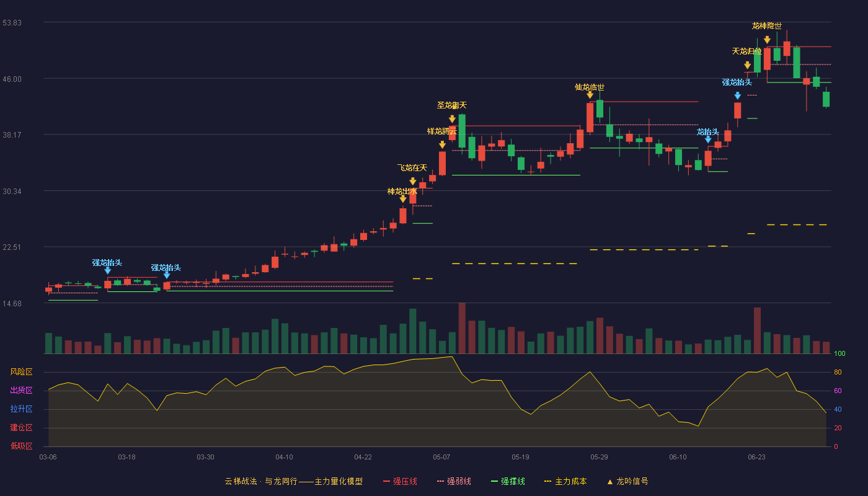
Task: Click the 拉升区 zone label
Action: click(x=21, y=409)
